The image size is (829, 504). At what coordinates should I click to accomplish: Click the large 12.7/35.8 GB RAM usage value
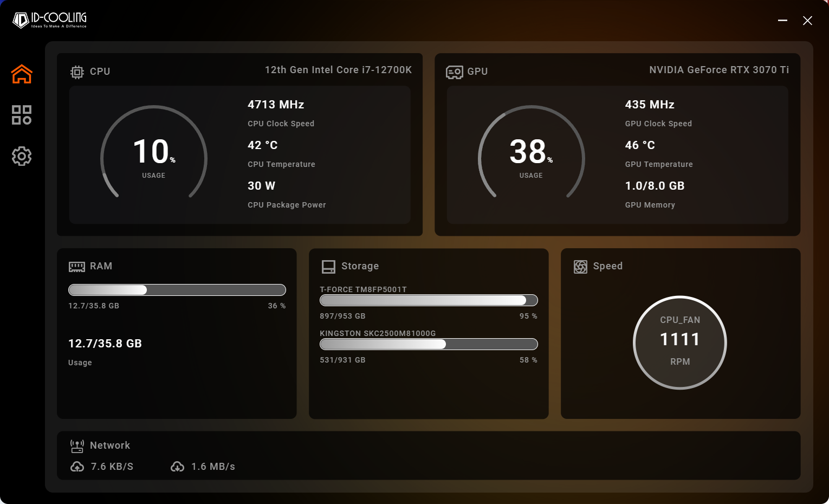click(105, 344)
